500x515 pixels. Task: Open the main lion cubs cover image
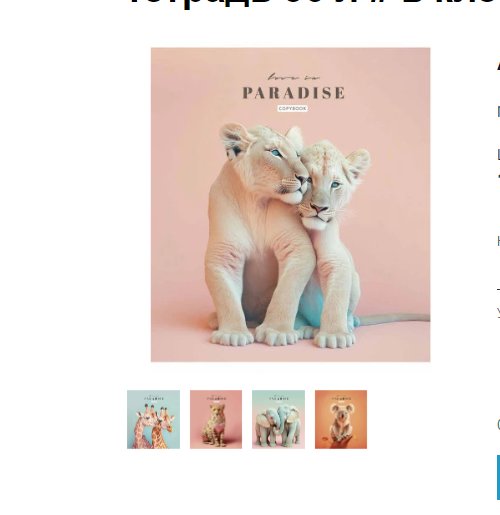click(x=290, y=205)
